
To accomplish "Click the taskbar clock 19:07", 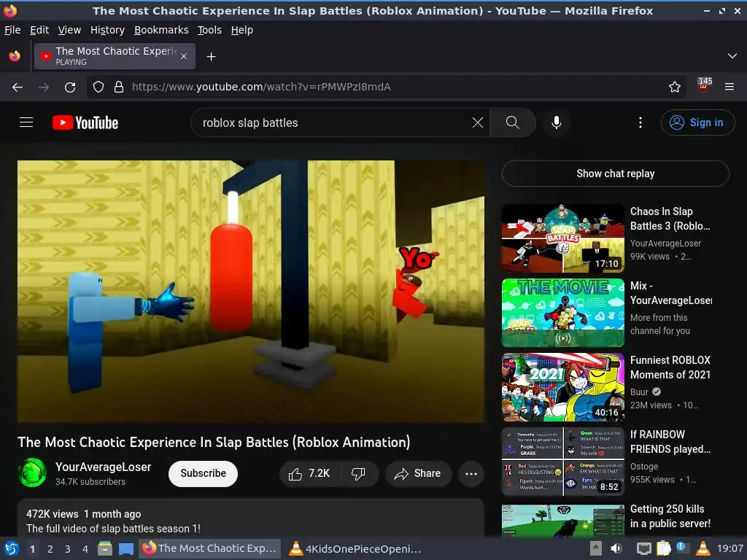I will (x=729, y=548).
